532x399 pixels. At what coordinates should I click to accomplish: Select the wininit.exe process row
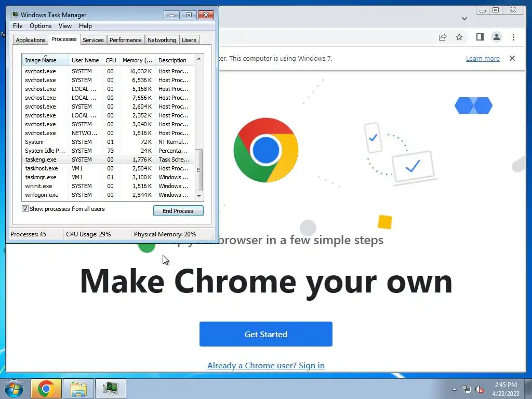pos(108,186)
